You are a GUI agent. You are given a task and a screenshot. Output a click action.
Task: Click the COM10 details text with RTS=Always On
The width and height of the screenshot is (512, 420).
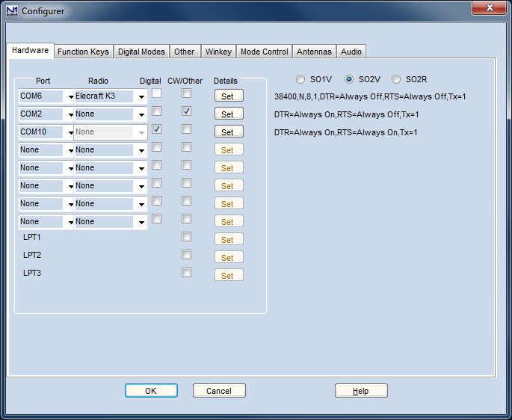[346, 132]
